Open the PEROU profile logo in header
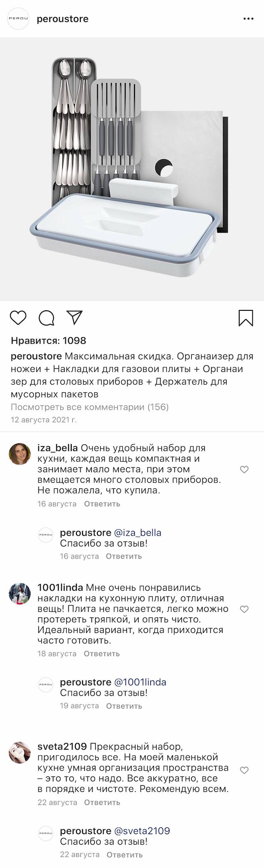Viewport: 264px width, 868px height. point(19,19)
